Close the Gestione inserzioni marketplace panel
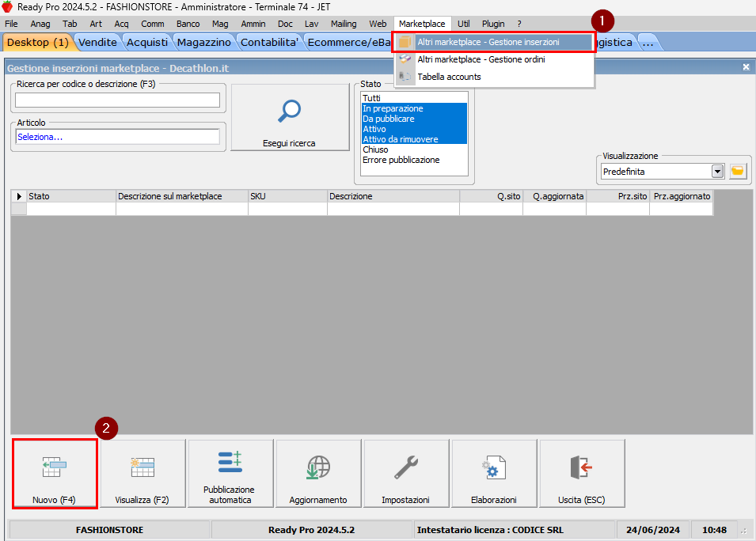 (746, 67)
